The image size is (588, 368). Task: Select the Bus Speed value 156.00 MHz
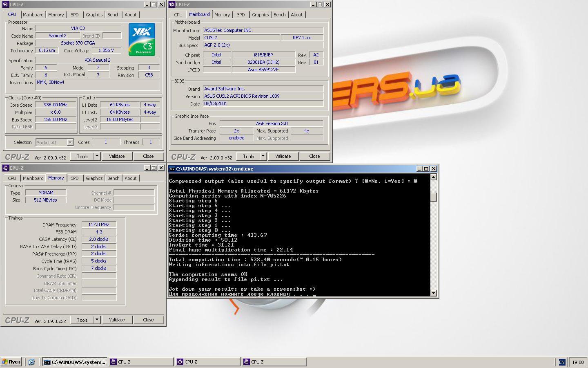(x=56, y=119)
